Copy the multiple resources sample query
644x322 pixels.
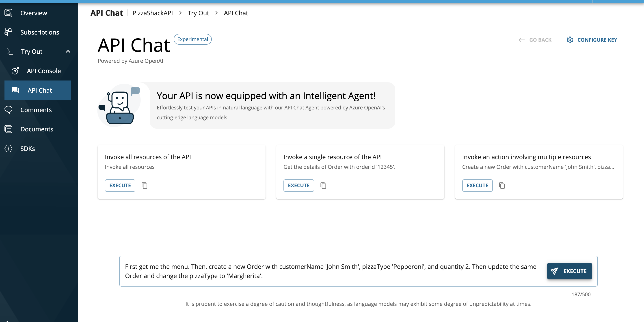[x=502, y=185]
